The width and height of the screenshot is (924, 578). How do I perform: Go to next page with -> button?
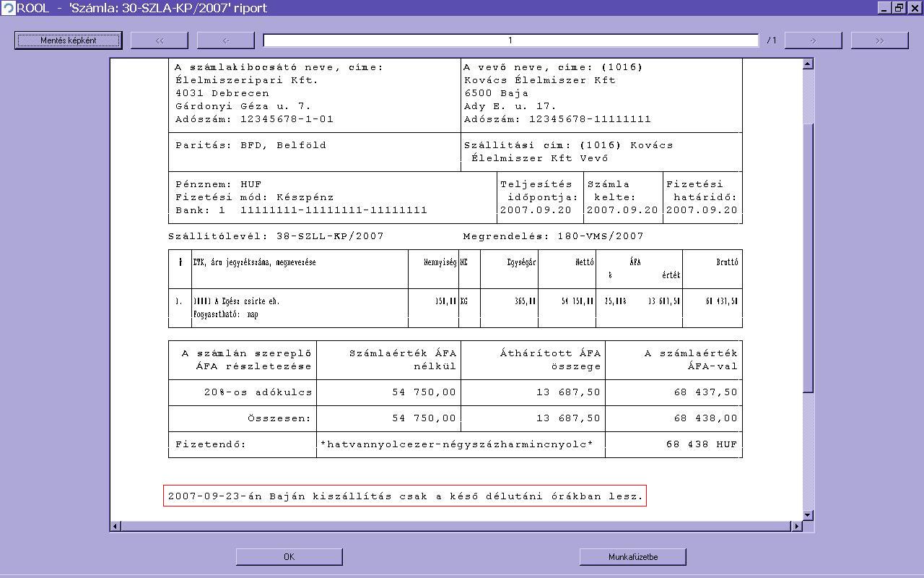click(x=813, y=40)
